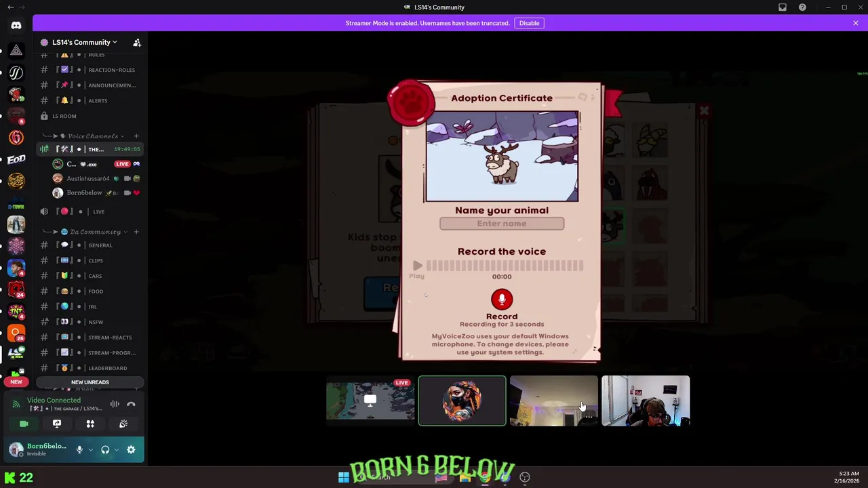The height and width of the screenshot is (488, 868).
Task: Select the dim room camera tile
Action: [x=554, y=401]
